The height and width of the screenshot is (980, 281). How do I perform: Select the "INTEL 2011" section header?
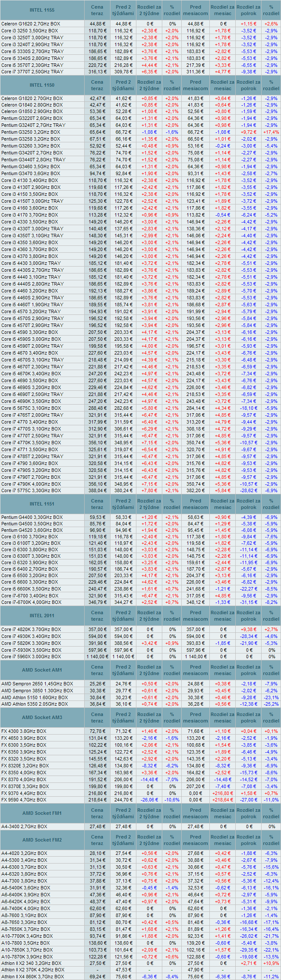(42, 616)
